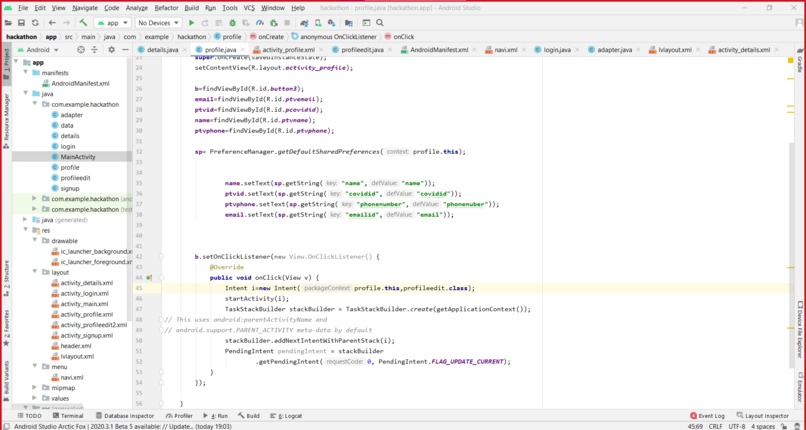Toggle the Project tool window sidebar button
Viewport: 806px width, 430px height.
click(6, 64)
